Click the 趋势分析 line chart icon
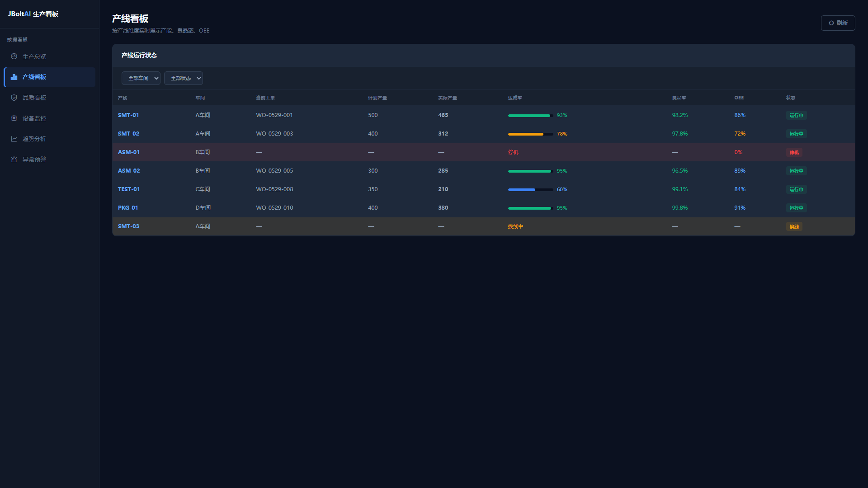Screen dimensions: 868x488 (14, 139)
